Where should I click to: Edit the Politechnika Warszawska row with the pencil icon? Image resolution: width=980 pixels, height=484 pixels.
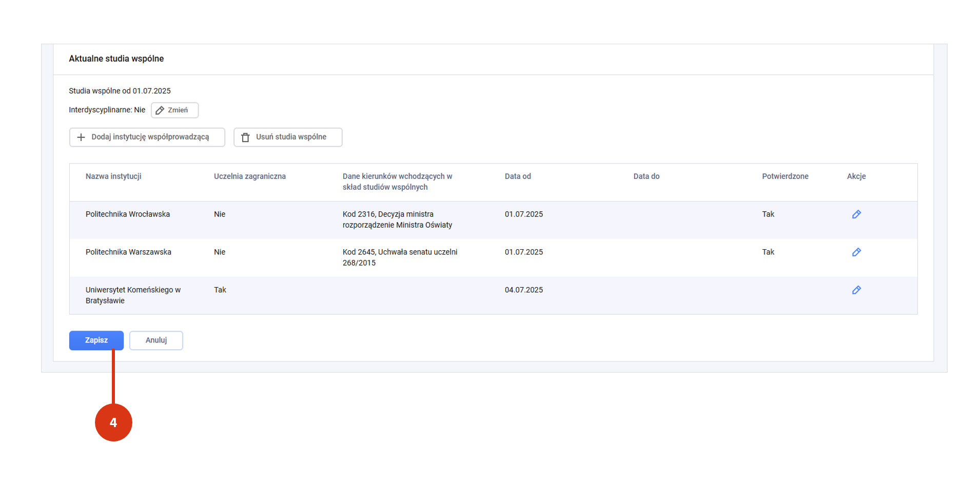pos(856,252)
